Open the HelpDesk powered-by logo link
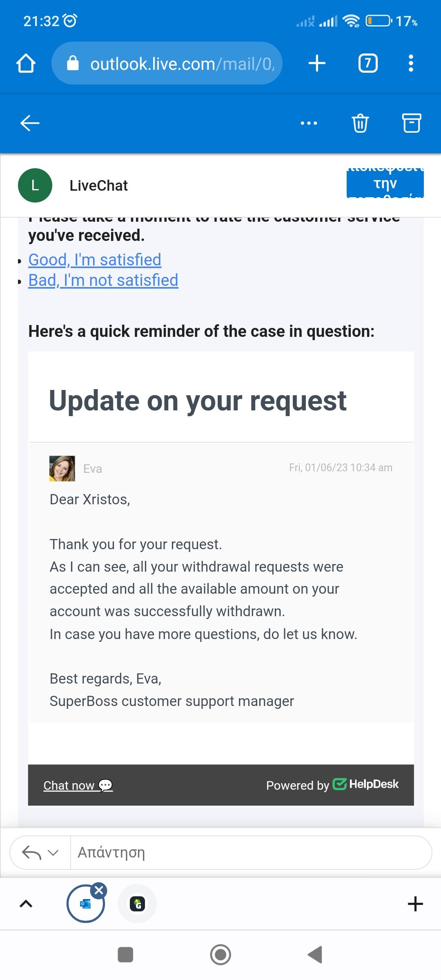This screenshot has height=980, width=441. coord(366,784)
